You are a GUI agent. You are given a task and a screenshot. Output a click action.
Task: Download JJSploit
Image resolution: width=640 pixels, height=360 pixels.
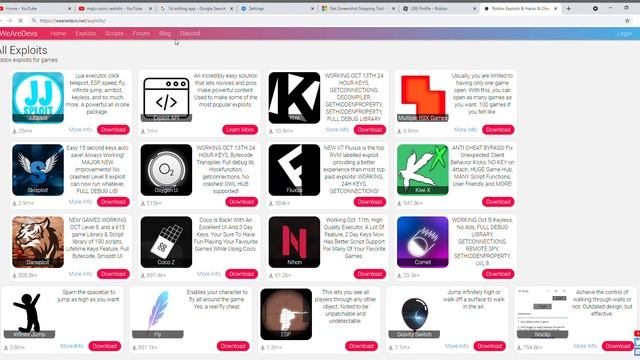click(x=113, y=129)
